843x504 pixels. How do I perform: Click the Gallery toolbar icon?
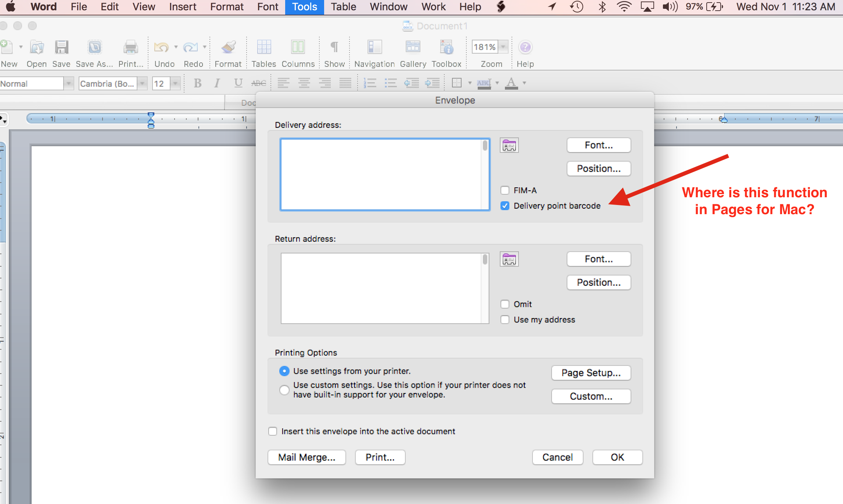[413, 48]
